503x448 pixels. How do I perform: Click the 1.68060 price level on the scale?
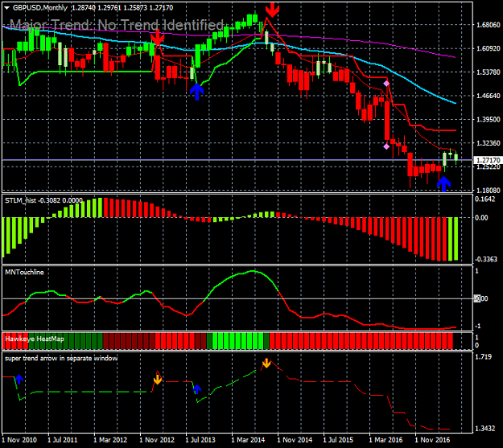coord(488,25)
